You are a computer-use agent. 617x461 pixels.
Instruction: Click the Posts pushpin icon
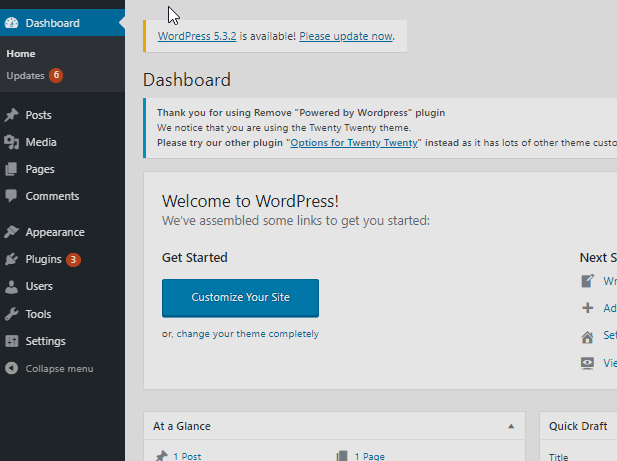tap(11, 115)
